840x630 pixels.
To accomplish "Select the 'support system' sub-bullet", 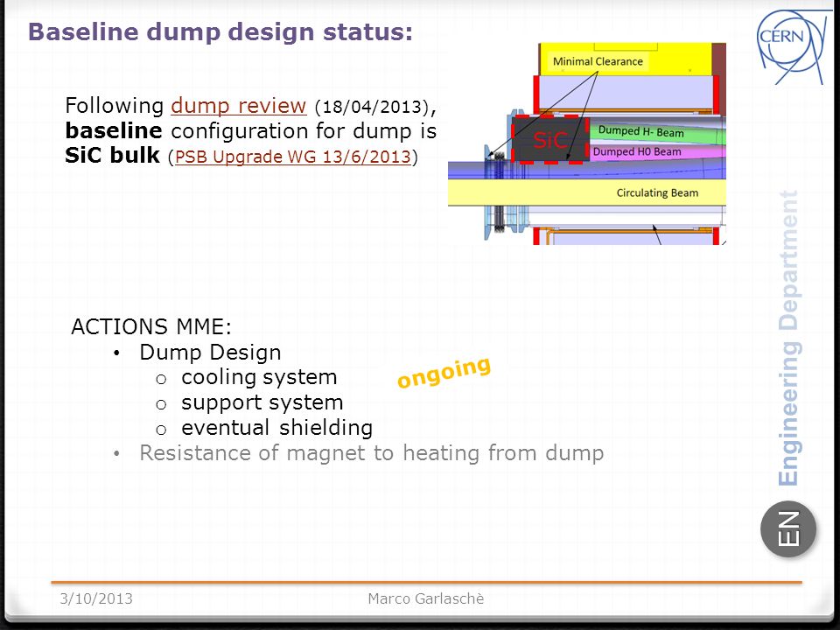I will pyautogui.click(x=262, y=402).
